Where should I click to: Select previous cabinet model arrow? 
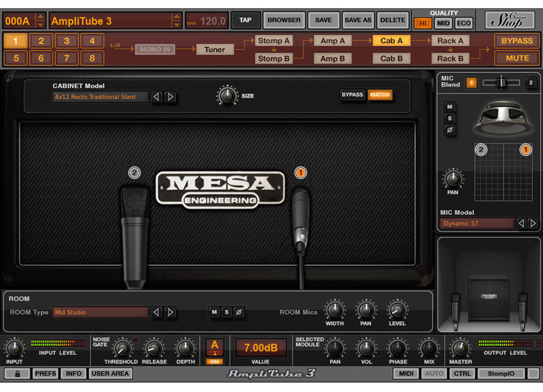(157, 97)
